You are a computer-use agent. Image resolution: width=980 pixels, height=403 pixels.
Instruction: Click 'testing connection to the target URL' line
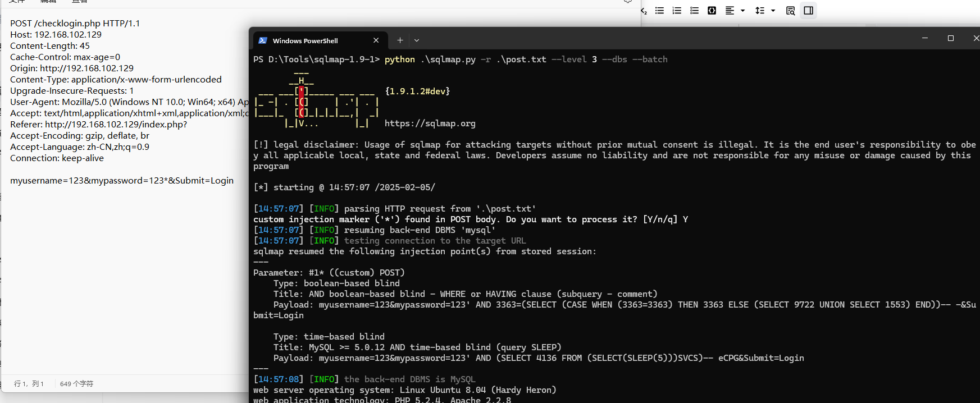click(x=390, y=241)
